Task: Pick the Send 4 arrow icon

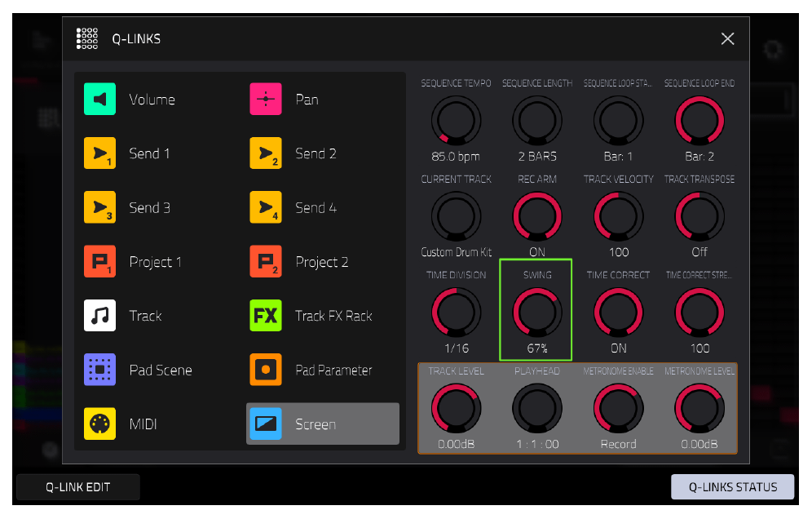Action: coord(266,207)
